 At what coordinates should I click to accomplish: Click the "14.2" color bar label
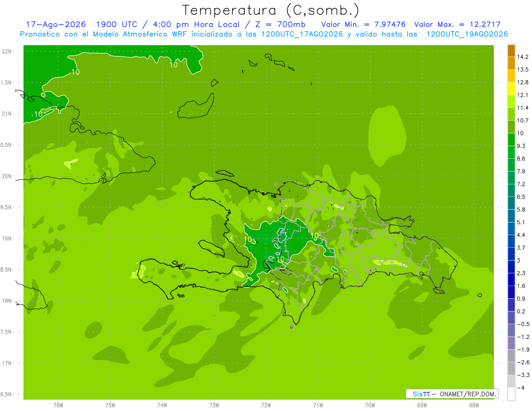pos(523,57)
